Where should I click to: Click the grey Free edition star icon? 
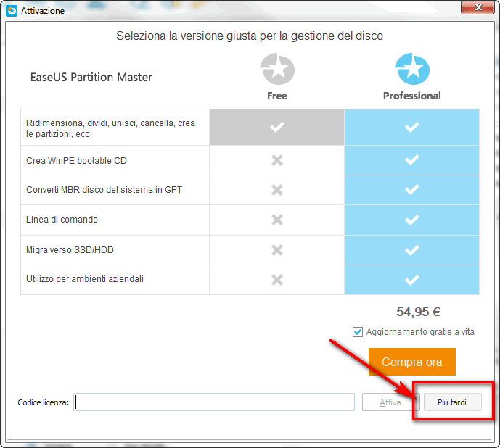[x=277, y=69]
